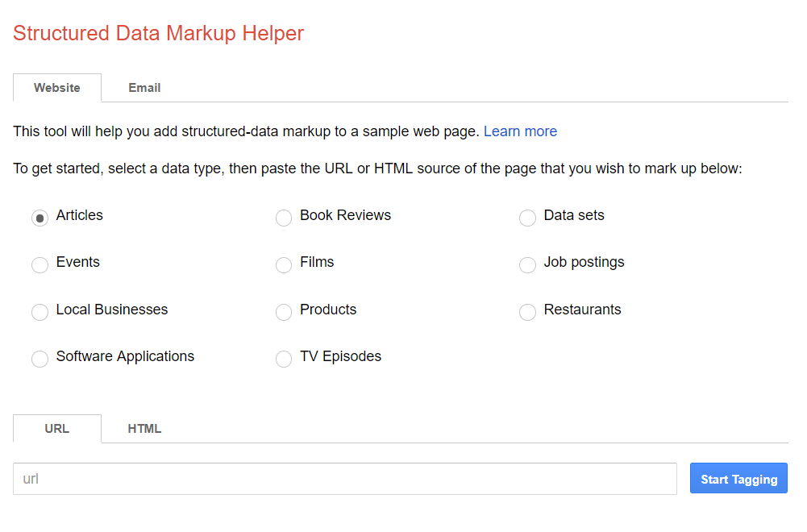
Task: Switch to the Email tab
Action: [144, 88]
